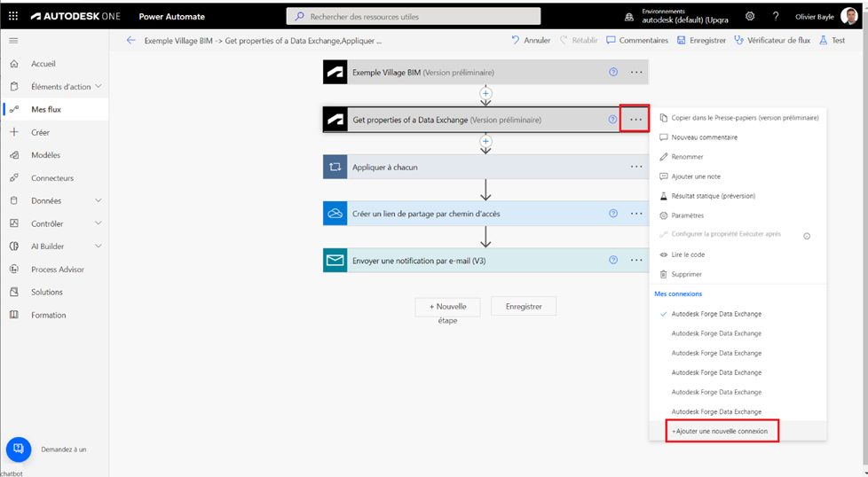Open Vérificateur de flux
The height and width of the screenshot is (477, 868).
click(772, 41)
